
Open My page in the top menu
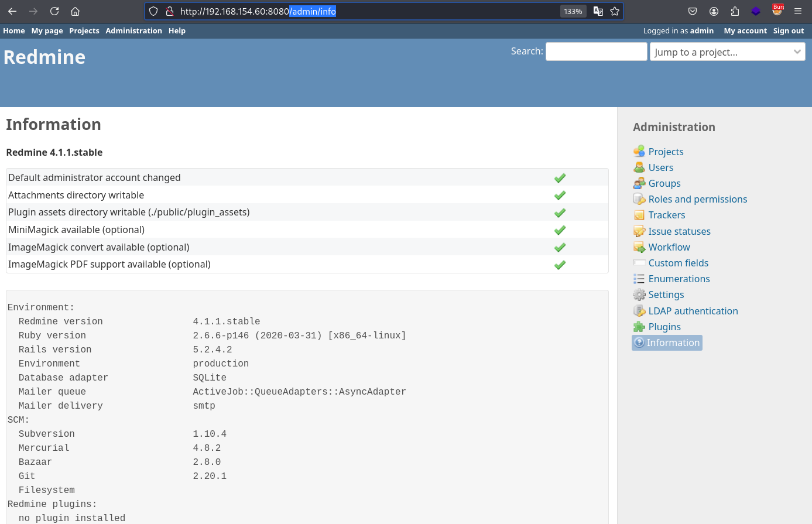pos(47,30)
